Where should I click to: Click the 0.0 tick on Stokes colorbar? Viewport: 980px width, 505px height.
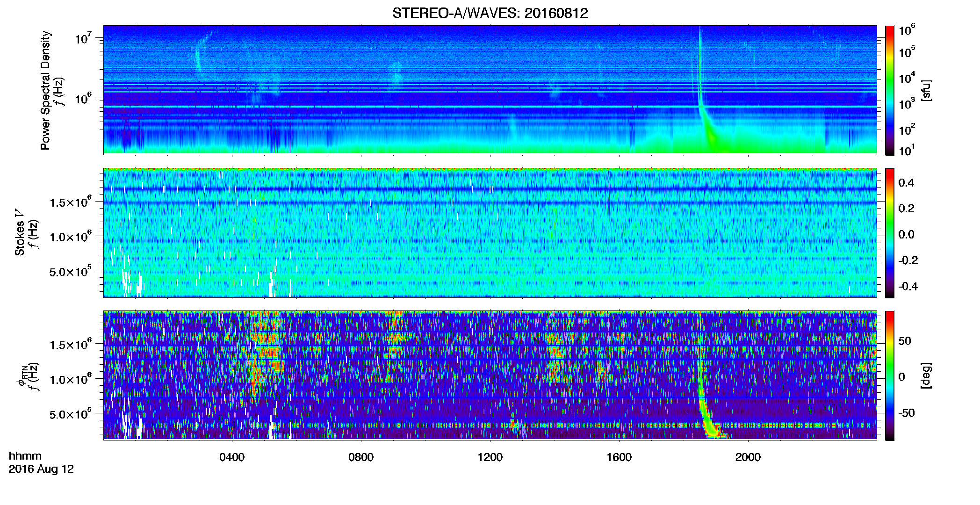point(906,234)
